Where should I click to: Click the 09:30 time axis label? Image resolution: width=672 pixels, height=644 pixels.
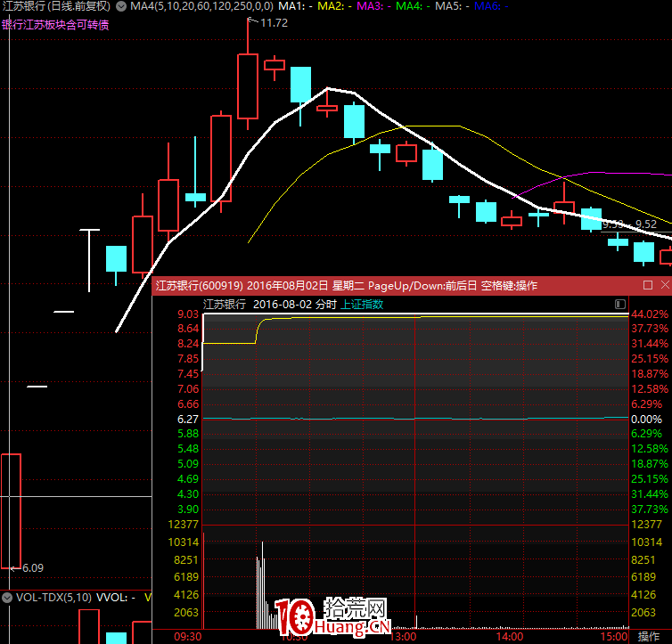click(188, 637)
